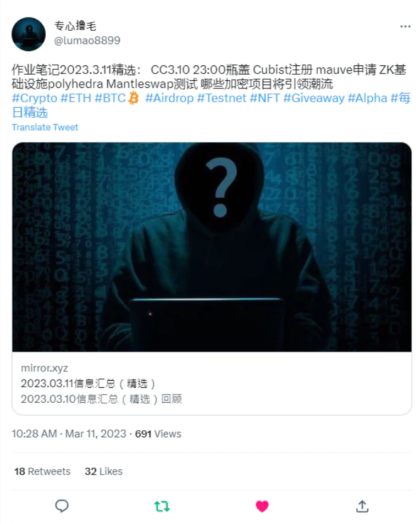Open the #Crypto hashtag
Image resolution: width=420 pixels, height=523 pixels.
click(x=35, y=98)
